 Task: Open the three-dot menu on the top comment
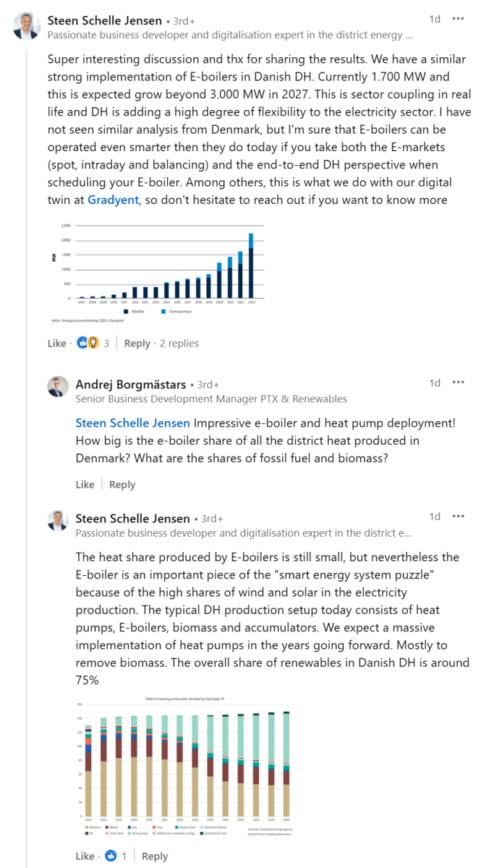[458, 19]
